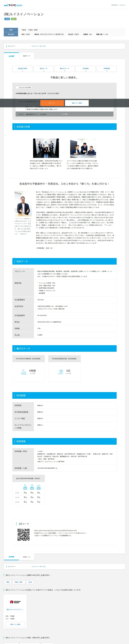Click the 合計 total hires figure icon
Viewport: 129px width, 644px height.
(39, 487)
